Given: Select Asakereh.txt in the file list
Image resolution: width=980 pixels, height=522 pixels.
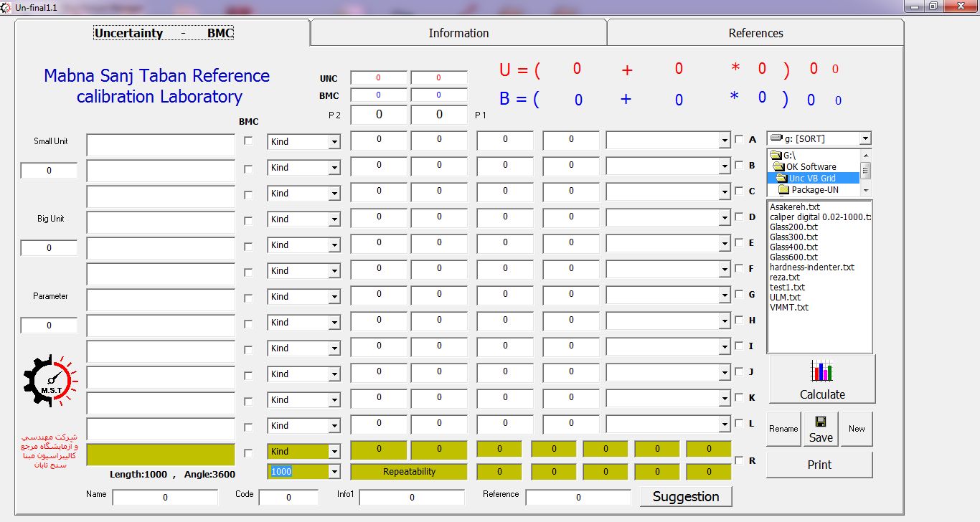Looking at the screenshot, I should pyautogui.click(x=794, y=207).
